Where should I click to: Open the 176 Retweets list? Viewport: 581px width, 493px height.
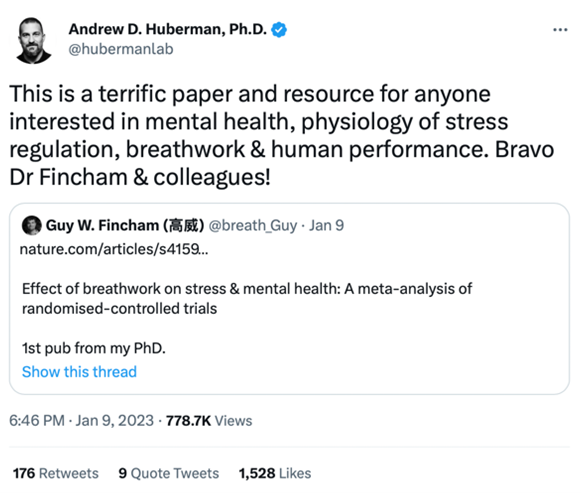pyautogui.click(x=56, y=473)
